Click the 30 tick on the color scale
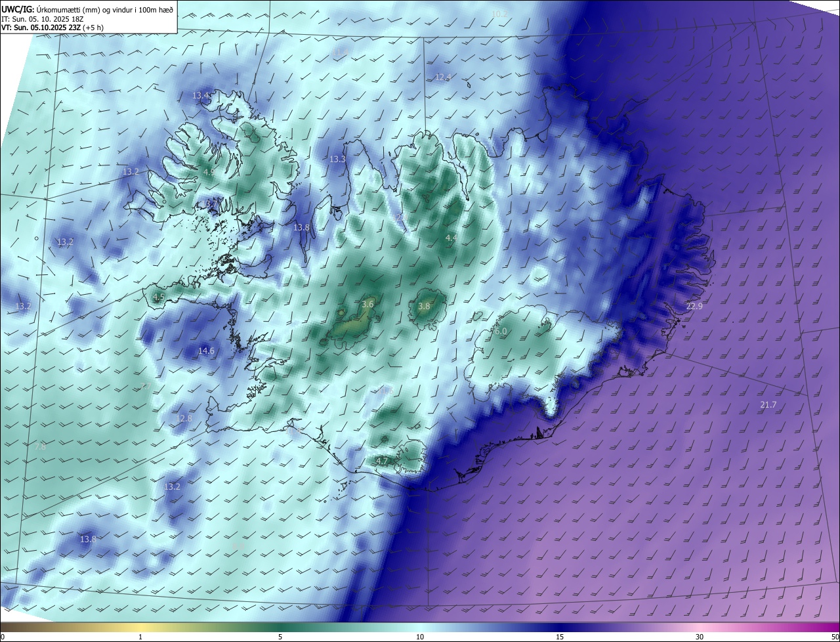Image resolution: width=840 pixels, height=642 pixels. point(700,637)
